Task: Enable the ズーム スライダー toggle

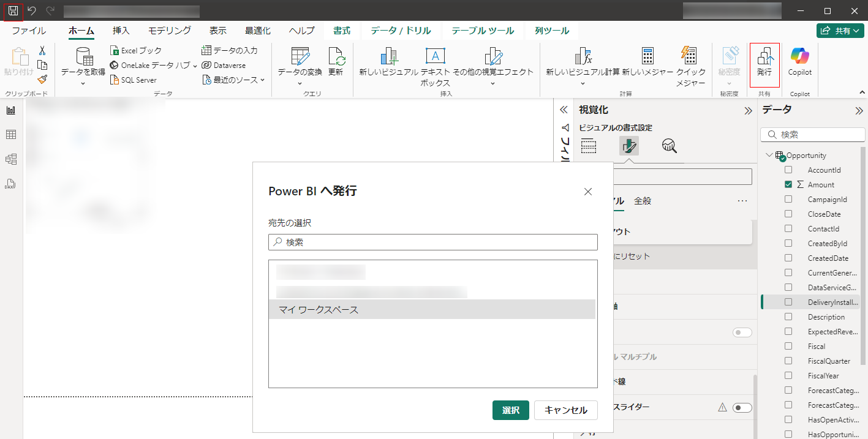Action: (741, 407)
